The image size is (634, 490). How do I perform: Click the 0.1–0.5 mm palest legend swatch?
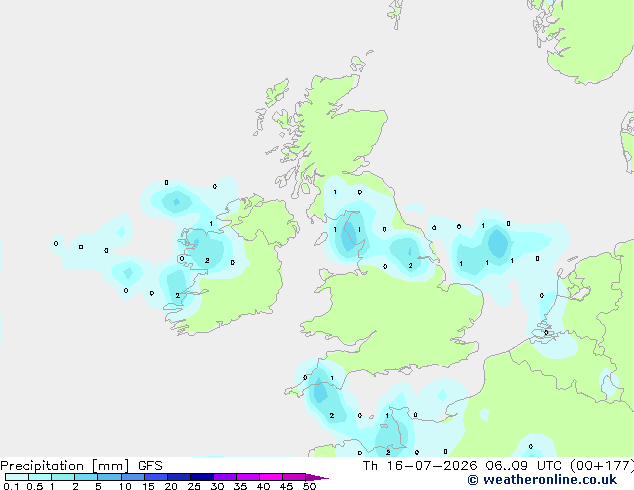[x=17, y=477]
